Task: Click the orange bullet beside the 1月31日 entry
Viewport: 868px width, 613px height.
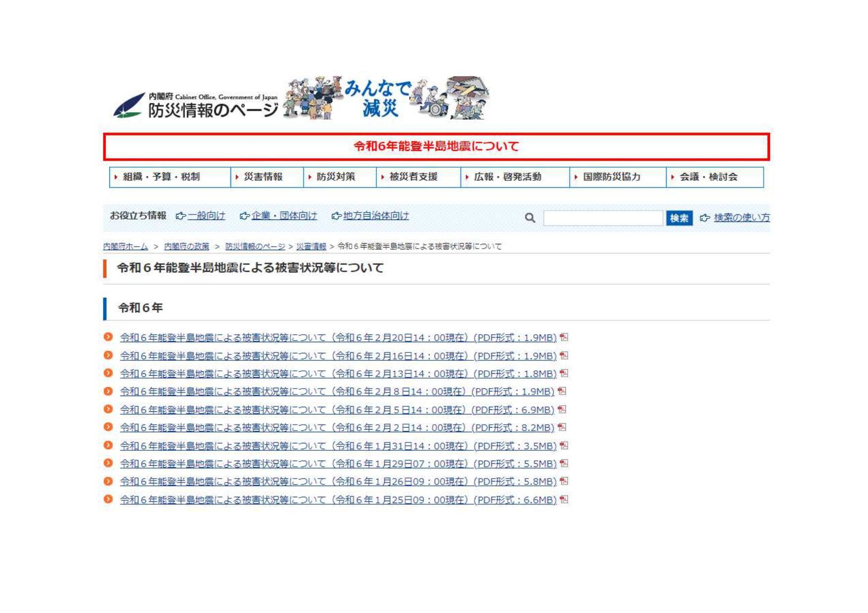Action: (108, 445)
